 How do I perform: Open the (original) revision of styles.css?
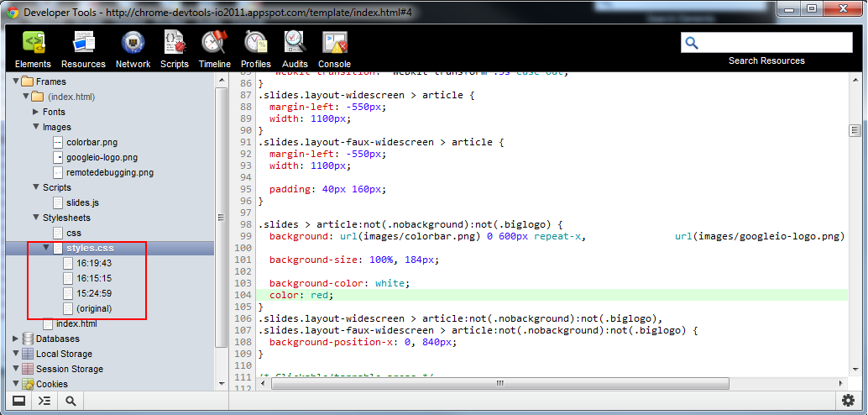point(87,308)
